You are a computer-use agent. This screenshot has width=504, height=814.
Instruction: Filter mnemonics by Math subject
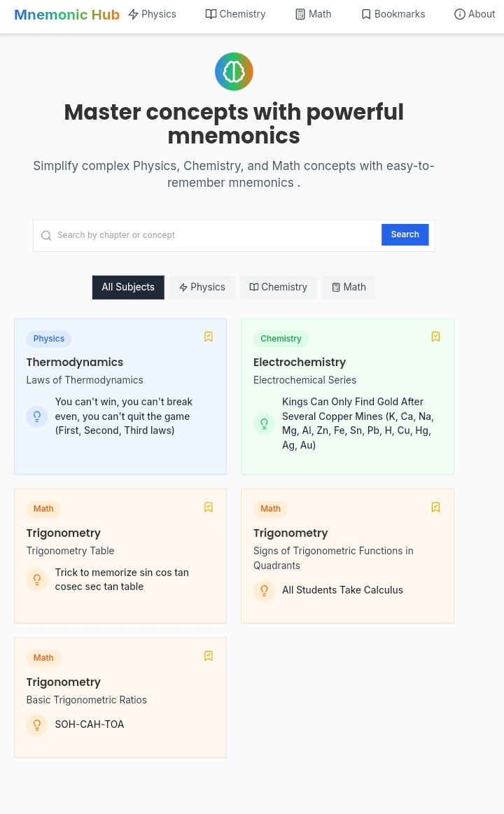[349, 287]
